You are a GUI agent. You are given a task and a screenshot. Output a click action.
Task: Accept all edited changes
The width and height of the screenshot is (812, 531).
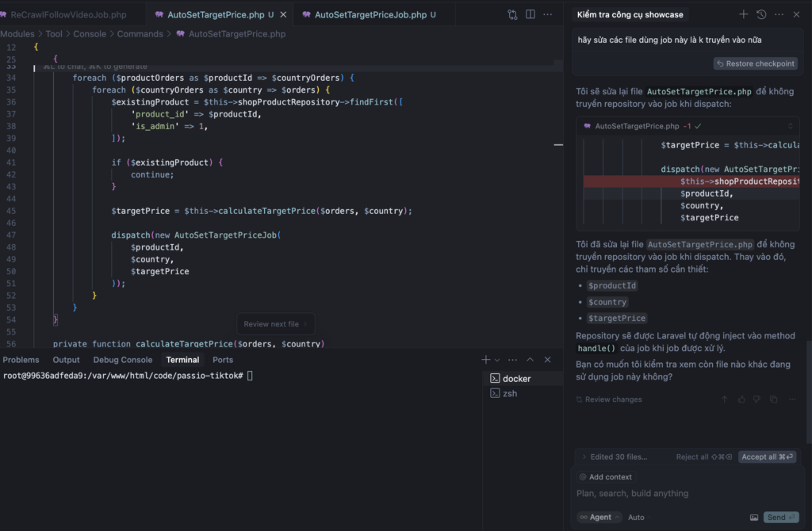point(767,457)
